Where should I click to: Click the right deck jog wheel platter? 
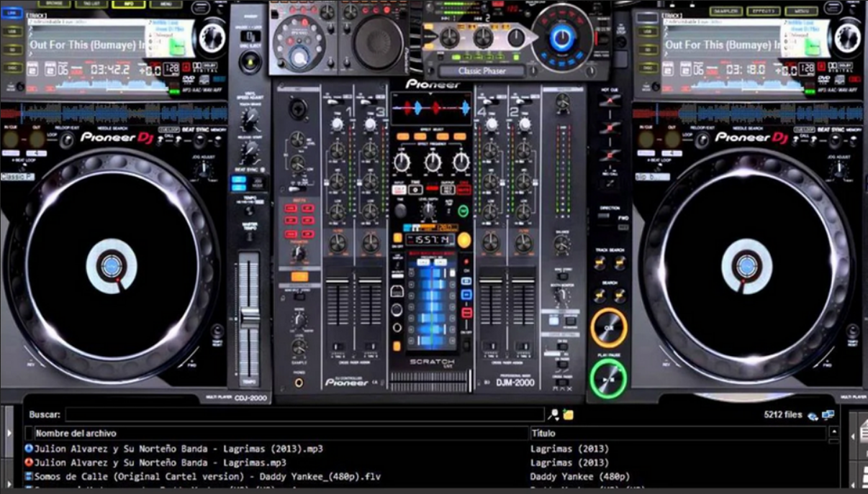[747, 267]
